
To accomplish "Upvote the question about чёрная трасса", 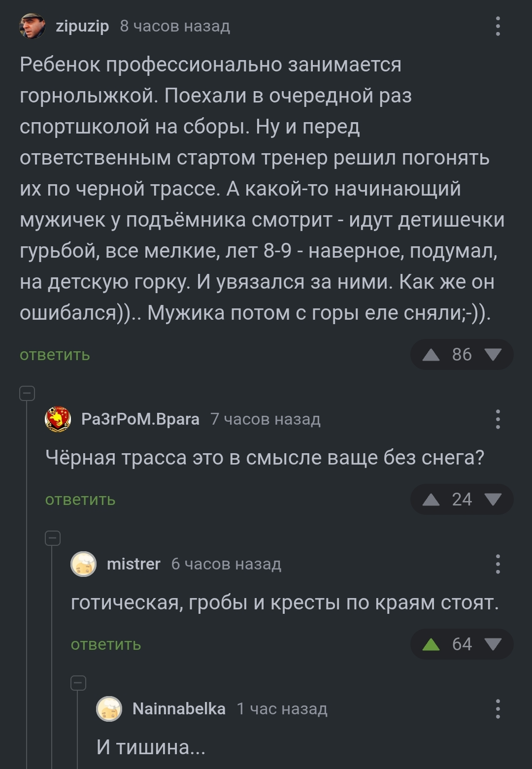I will point(430,501).
